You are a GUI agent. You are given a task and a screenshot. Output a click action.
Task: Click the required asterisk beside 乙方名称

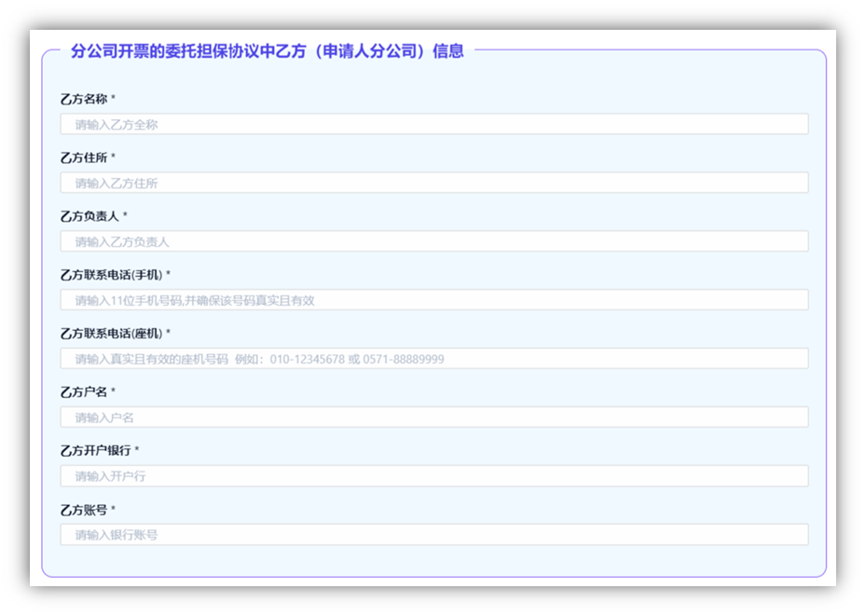(x=114, y=99)
